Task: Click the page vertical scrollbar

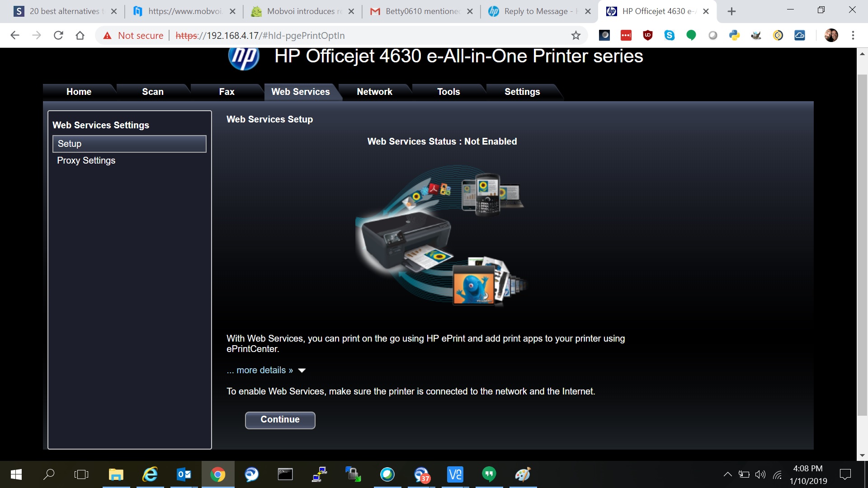Action: click(862, 244)
